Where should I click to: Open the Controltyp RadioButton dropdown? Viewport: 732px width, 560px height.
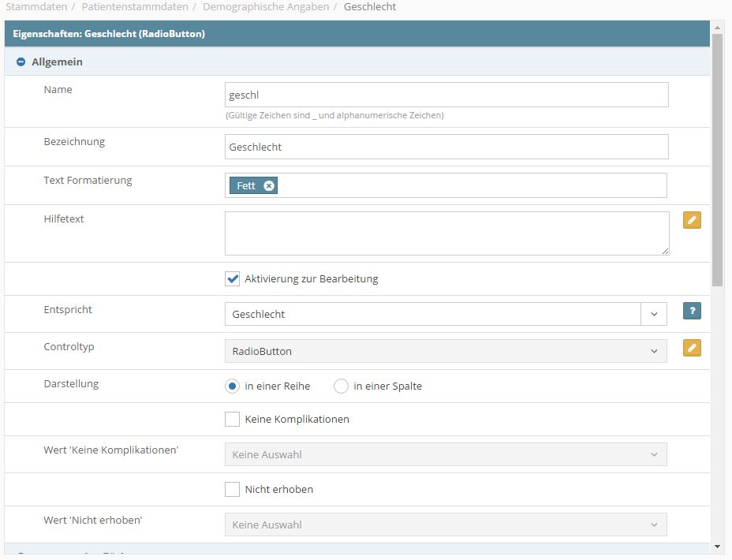point(446,351)
